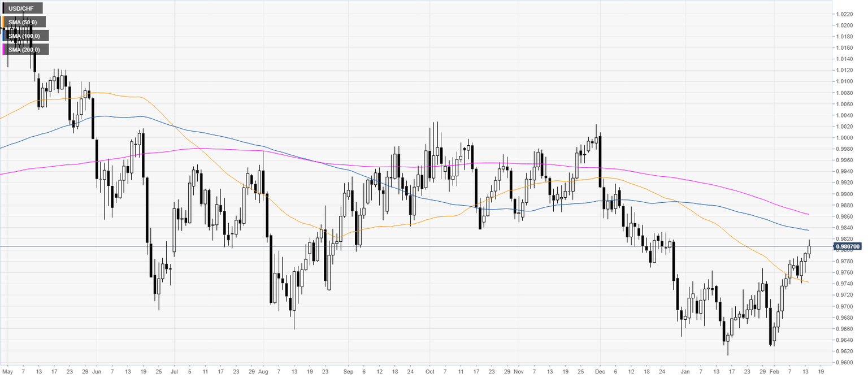The width and height of the screenshot is (868, 378).
Task: Click the blue SMA 100 color bar
Action: tap(3, 36)
